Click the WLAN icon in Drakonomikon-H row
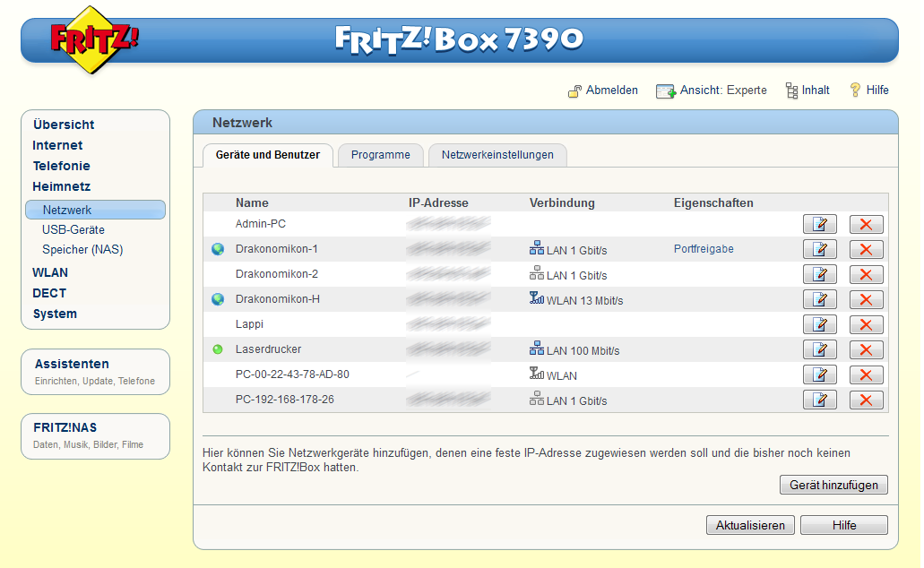Screen dimensions: 924x568 [536, 298]
